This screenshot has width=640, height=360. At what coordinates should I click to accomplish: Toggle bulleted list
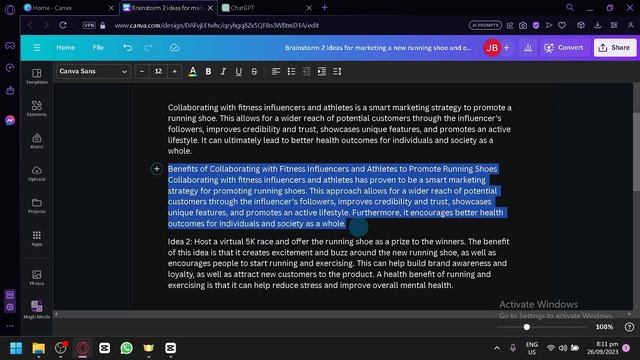(x=291, y=72)
